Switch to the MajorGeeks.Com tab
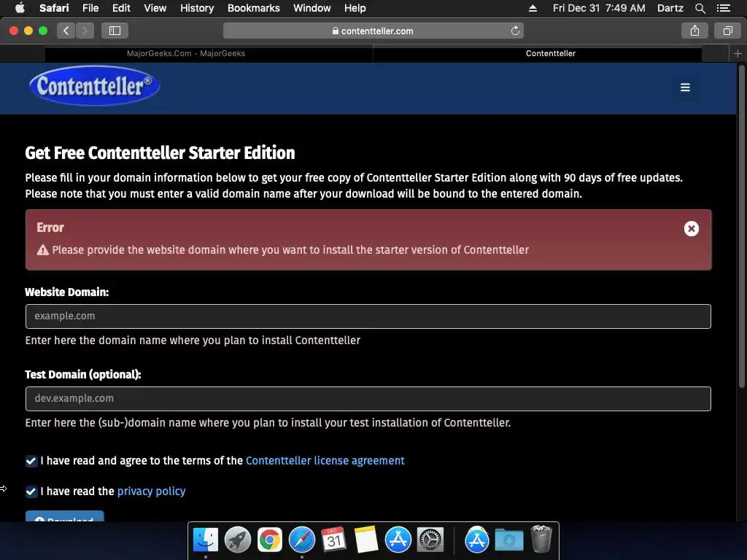 pyautogui.click(x=186, y=53)
